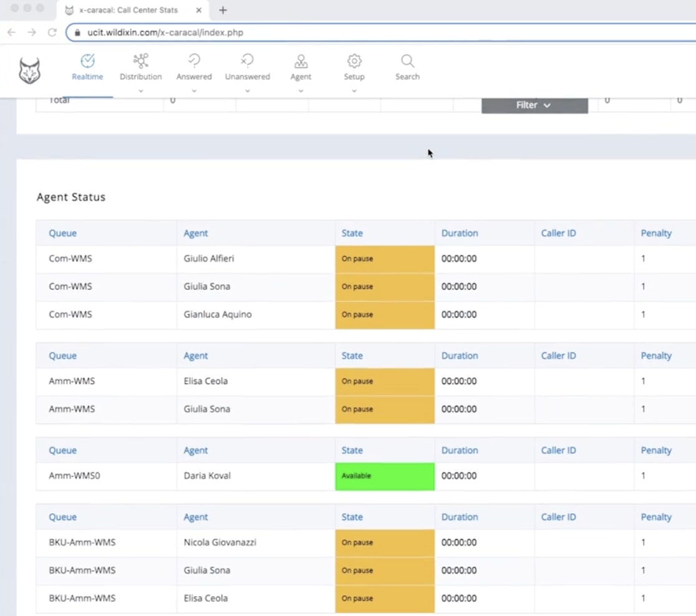The image size is (696, 616).
Task: Open the Search magnifier icon
Action: (407, 60)
